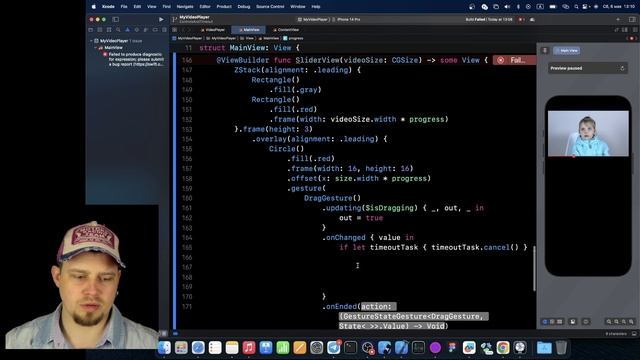
Task: Click 'DragGesture()' on line 160
Action: 332,198
